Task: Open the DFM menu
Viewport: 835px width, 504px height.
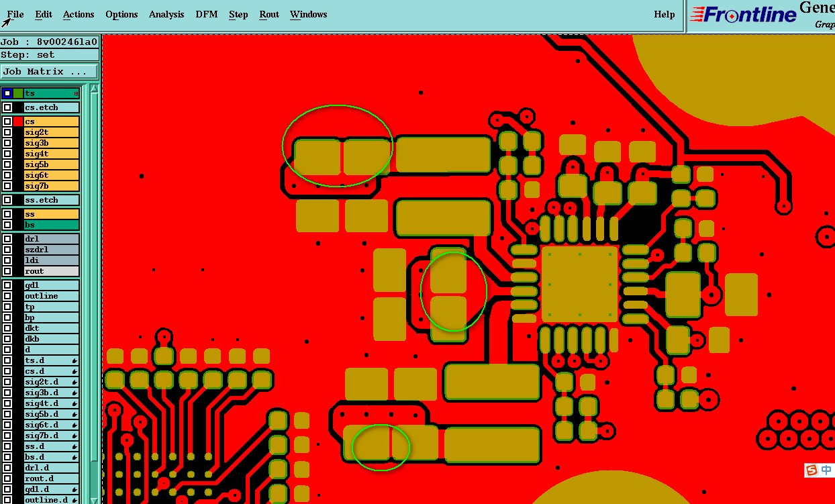Action: click(x=207, y=14)
